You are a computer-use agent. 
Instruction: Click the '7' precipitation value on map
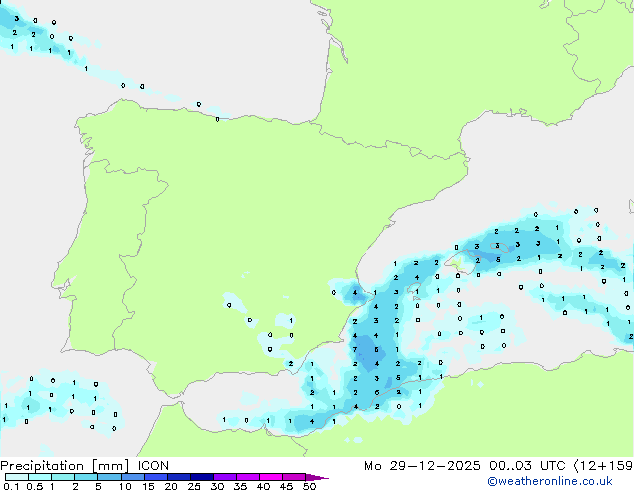click(x=355, y=350)
